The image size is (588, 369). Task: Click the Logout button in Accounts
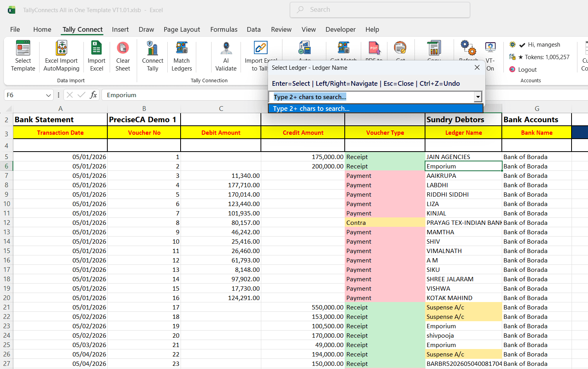point(523,69)
